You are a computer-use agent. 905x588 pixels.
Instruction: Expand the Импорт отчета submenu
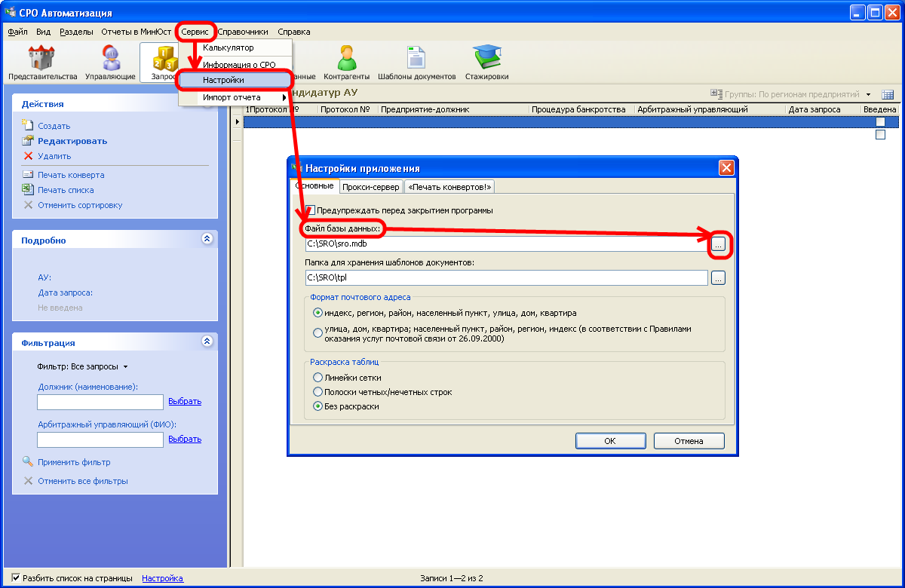(234, 97)
